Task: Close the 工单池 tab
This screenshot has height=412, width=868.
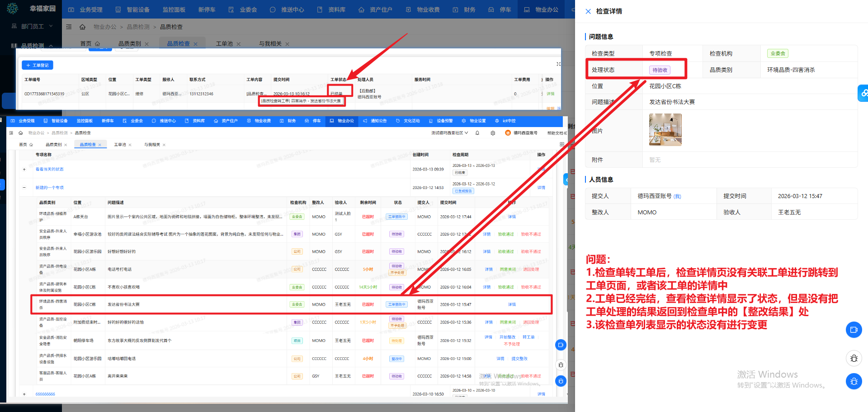Action: pyautogui.click(x=239, y=44)
